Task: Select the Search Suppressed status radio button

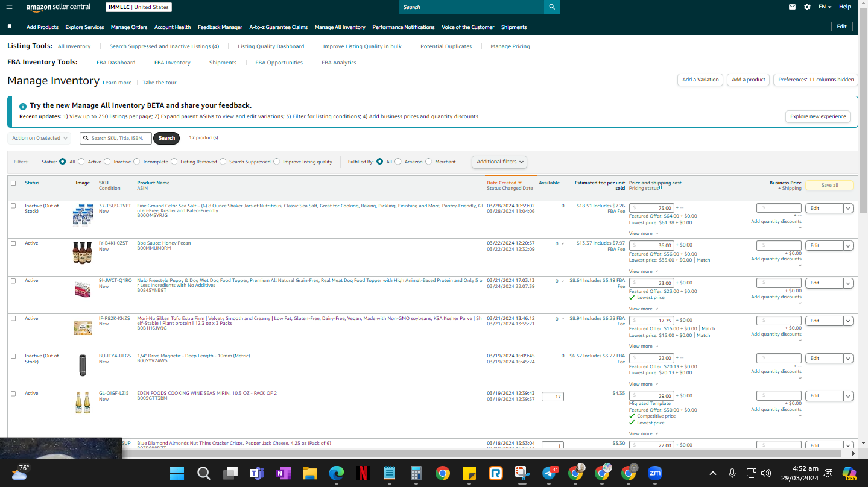Action: coord(223,162)
